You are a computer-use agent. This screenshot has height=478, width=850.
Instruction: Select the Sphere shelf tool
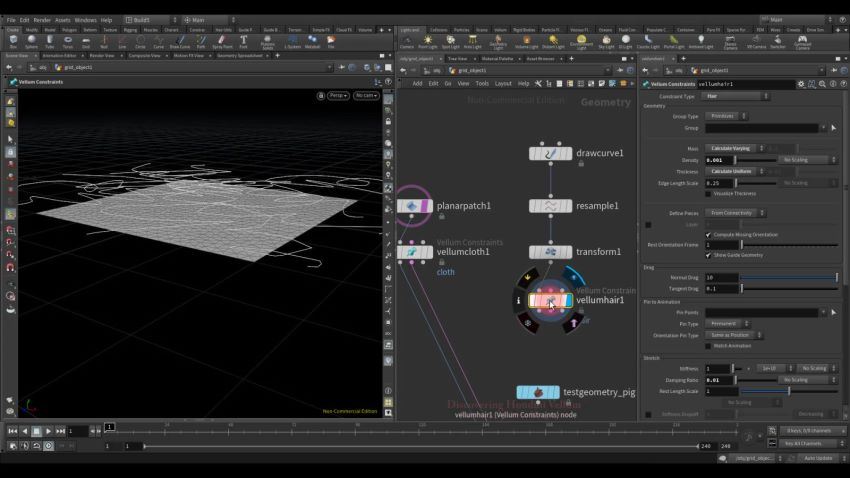(31, 42)
